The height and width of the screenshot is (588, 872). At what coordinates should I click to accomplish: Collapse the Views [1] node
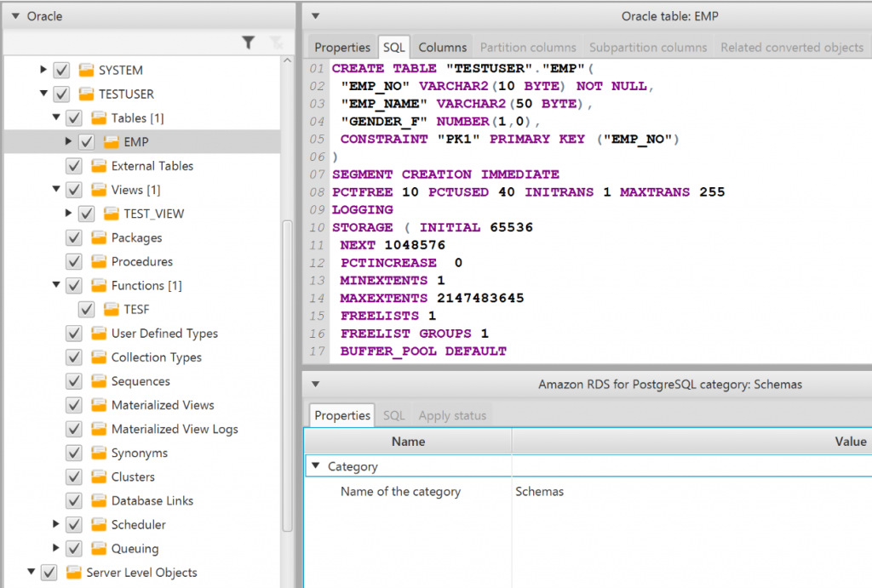point(56,189)
